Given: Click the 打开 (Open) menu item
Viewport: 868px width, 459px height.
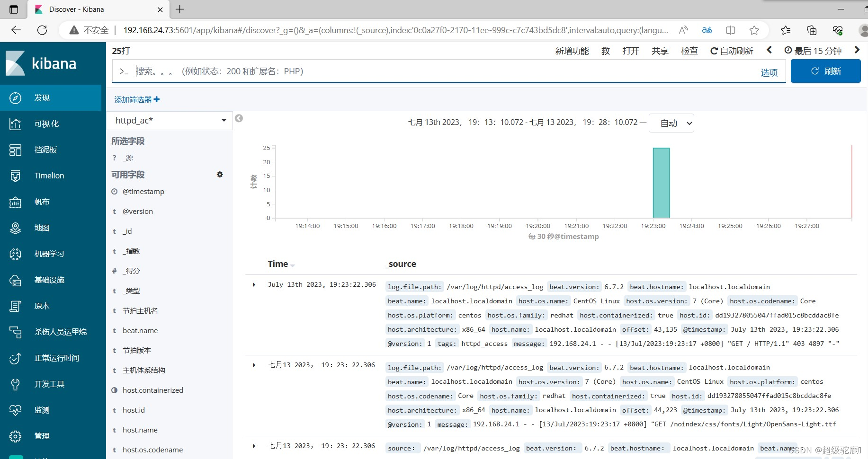Looking at the screenshot, I should point(631,51).
